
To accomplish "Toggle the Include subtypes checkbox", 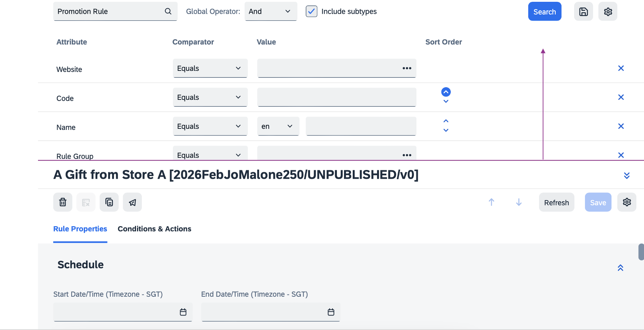I will pyautogui.click(x=312, y=12).
